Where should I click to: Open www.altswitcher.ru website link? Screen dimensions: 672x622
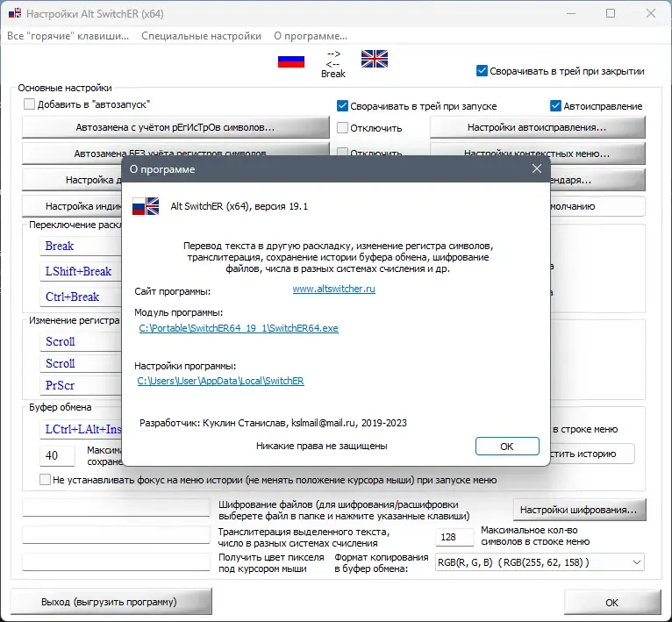click(x=334, y=289)
